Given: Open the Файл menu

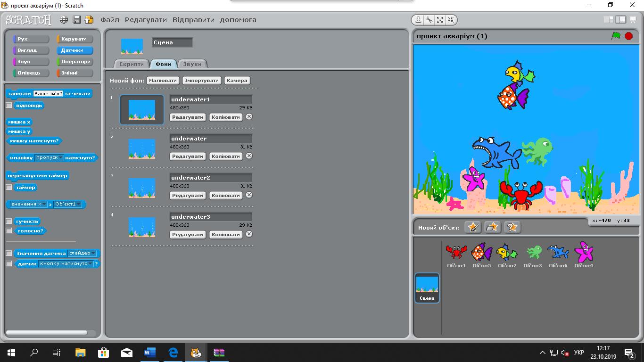Looking at the screenshot, I should (110, 20).
